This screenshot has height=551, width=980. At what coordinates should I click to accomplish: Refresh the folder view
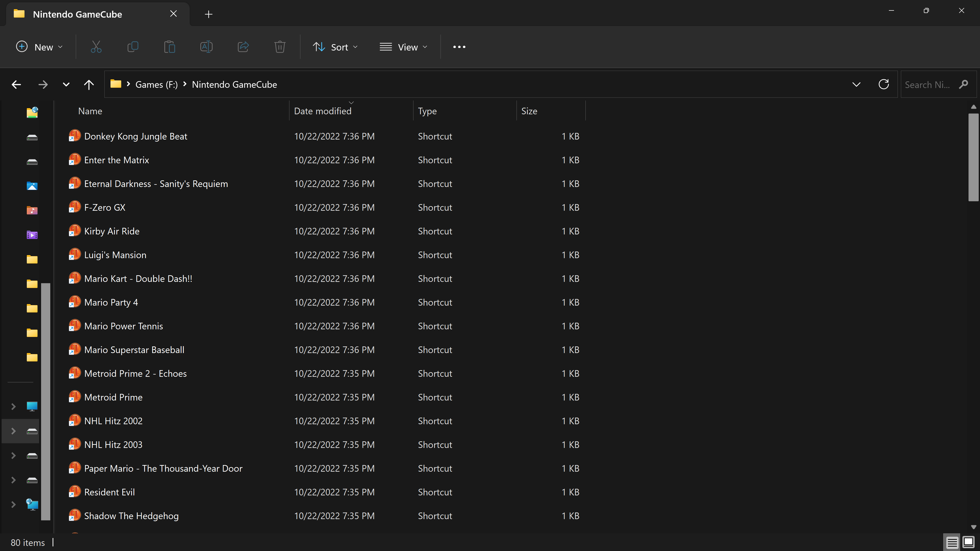click(884, 84)
